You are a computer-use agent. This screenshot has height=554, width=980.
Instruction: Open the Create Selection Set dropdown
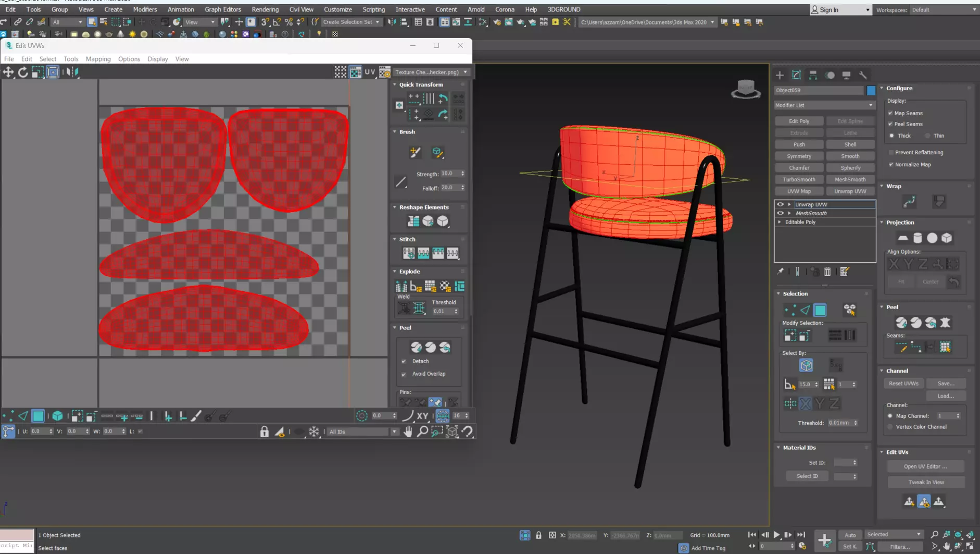[351, 22]
